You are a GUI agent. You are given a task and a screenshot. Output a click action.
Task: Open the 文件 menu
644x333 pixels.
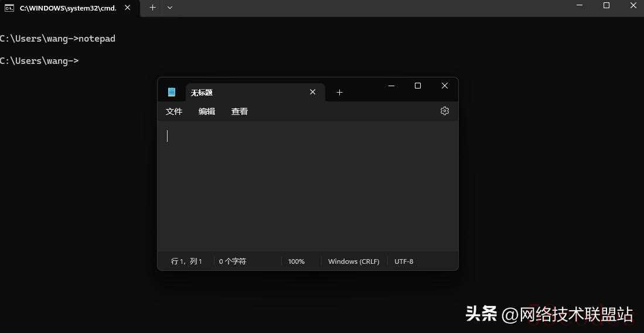[x=174, y=111]
